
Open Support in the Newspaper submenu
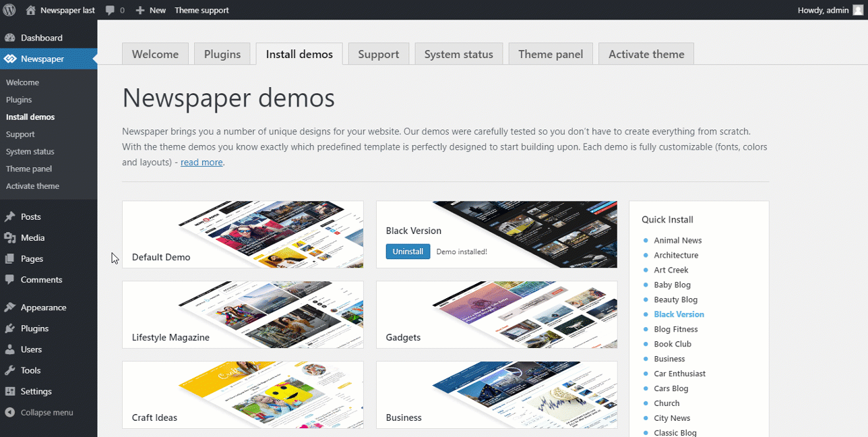pos(20,134)
